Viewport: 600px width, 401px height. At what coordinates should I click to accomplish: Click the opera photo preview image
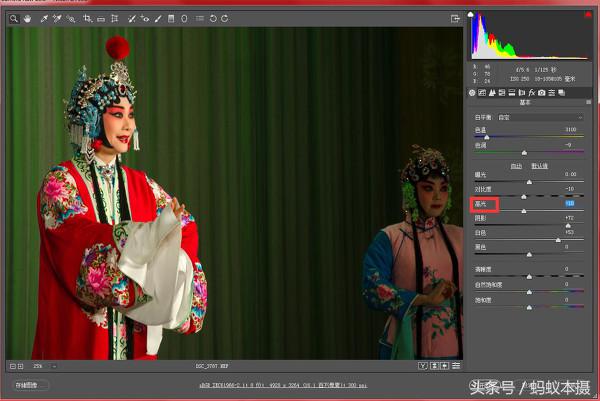pyautogui.click(x=234, y=193)
